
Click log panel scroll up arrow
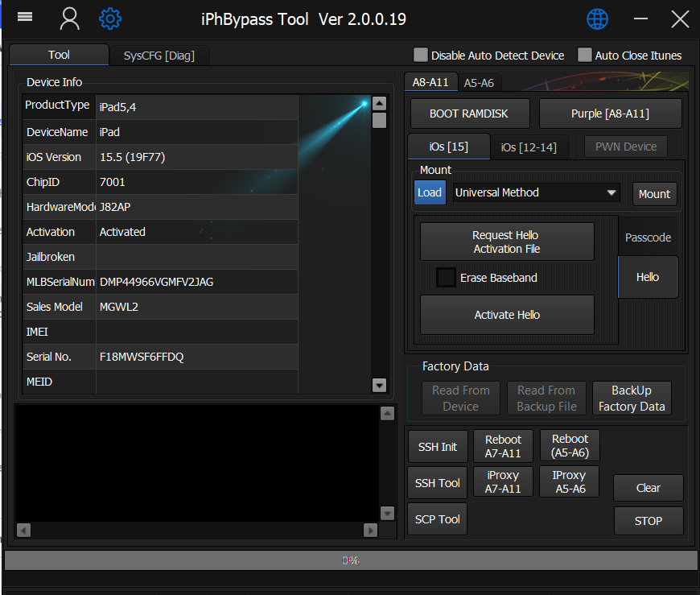tap(387, 414)
